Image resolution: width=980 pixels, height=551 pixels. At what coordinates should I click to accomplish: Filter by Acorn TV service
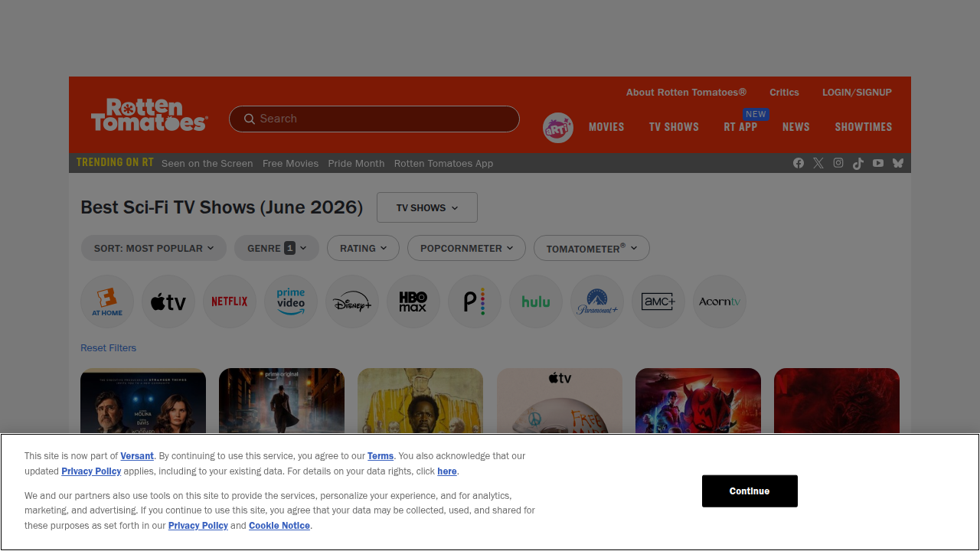coord(720,302)
